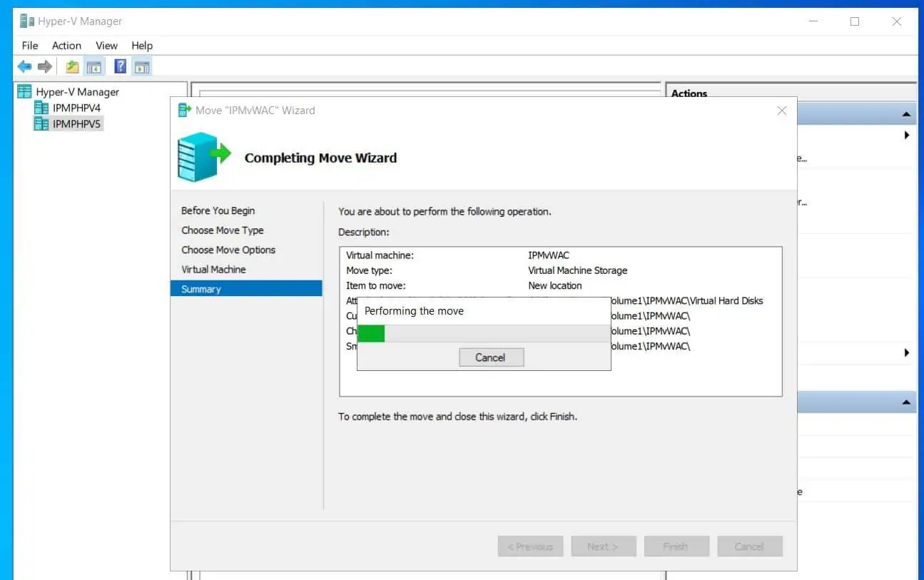Collapse the upper Actions pane section arrow
This screenshot has width=924, height=580.
(x=906, y=114)
